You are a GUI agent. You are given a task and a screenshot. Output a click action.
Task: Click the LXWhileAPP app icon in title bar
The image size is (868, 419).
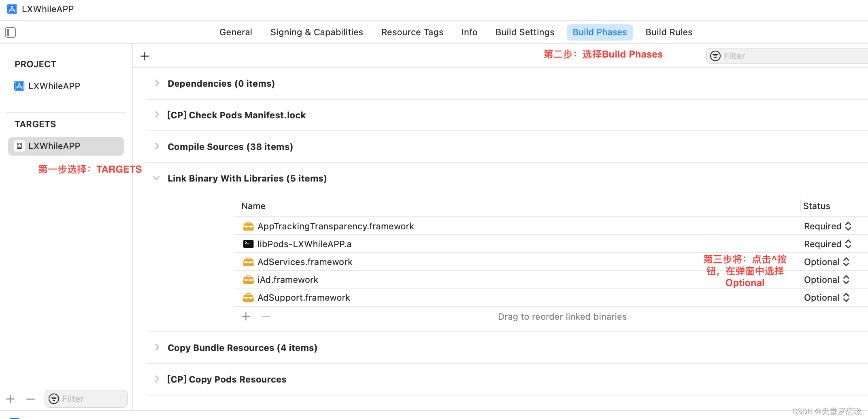click(12, 9)
